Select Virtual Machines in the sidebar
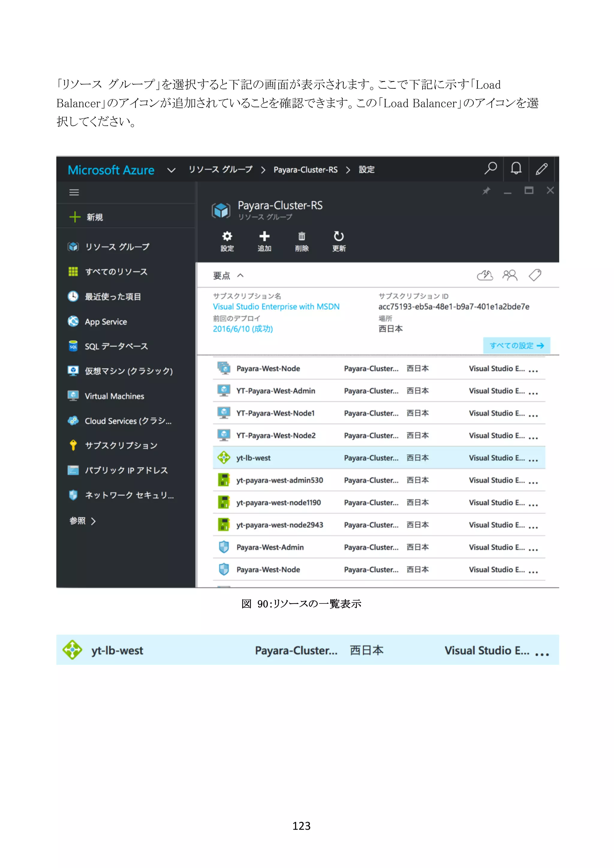The width and height of the screenshot is (614, 868). [x=114, y=396]
